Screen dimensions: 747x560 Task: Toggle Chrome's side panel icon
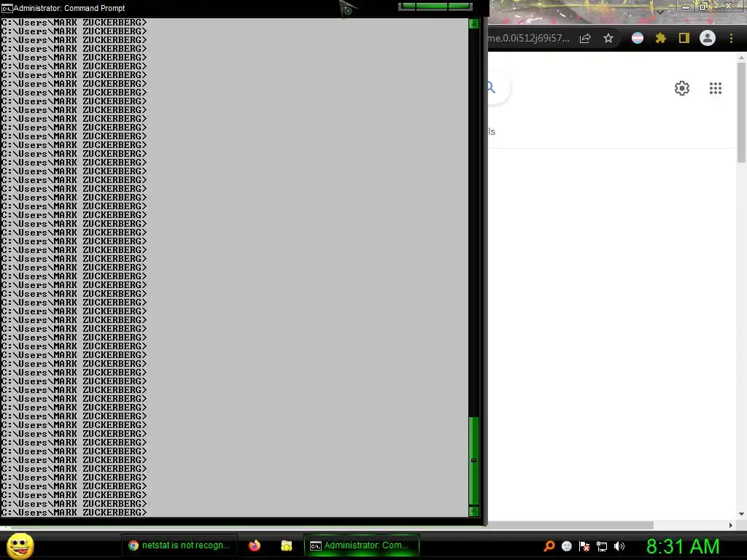click(x=684, y=38)
